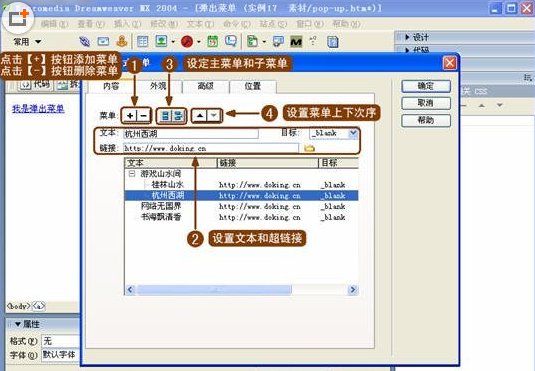The width and height of the screenshot is (535, 371).
Task: Select the 书海飘清香 row in menu list
Action: pos(241,217)
